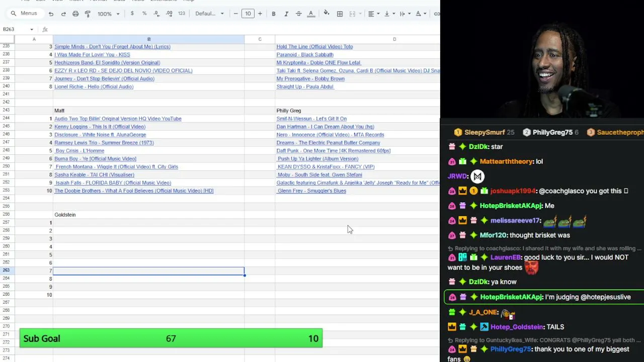The width and height of the screenshot is (644, 362).
Task: Toggle italic formatting
Action: (286, 14)
